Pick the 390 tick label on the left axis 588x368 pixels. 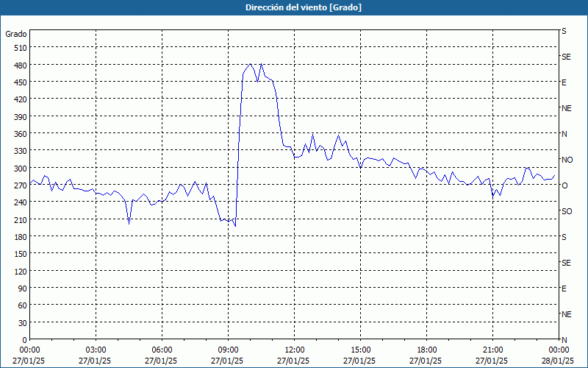[21, 117]
